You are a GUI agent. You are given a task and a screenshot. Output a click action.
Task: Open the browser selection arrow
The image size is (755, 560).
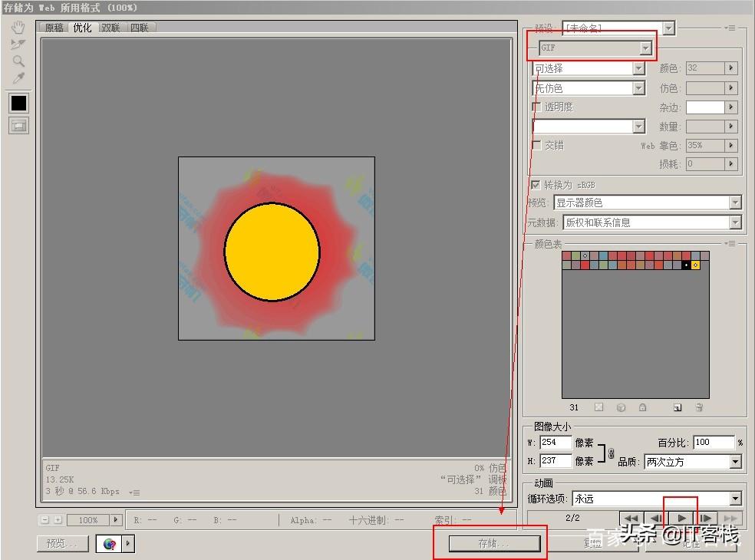click(128, 544)
